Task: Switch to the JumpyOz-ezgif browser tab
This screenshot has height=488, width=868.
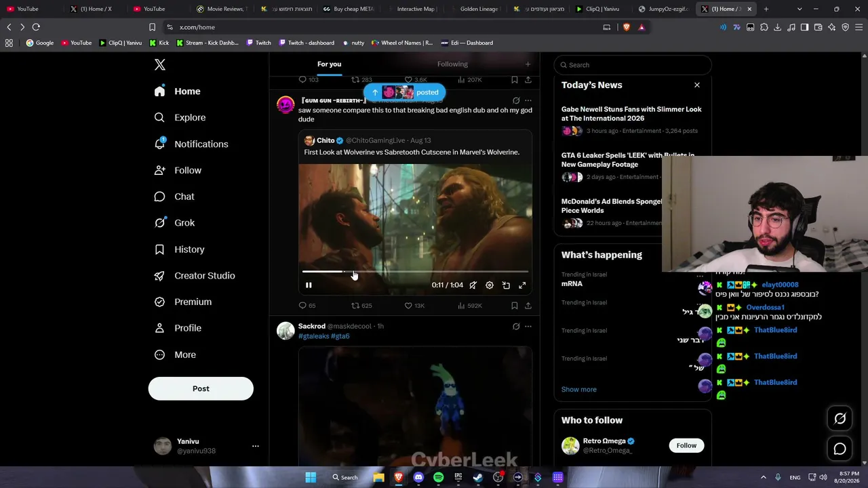Action: tap(663, 9)
